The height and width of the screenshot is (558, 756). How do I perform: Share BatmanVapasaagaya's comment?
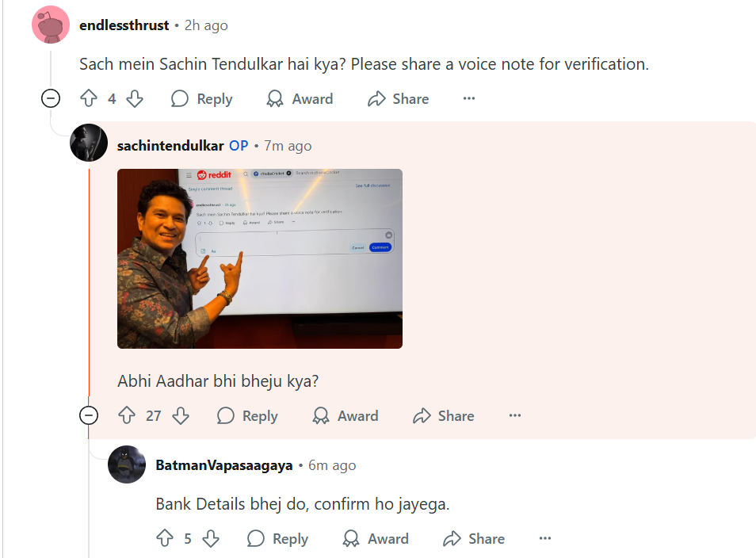tap(474, 539)
